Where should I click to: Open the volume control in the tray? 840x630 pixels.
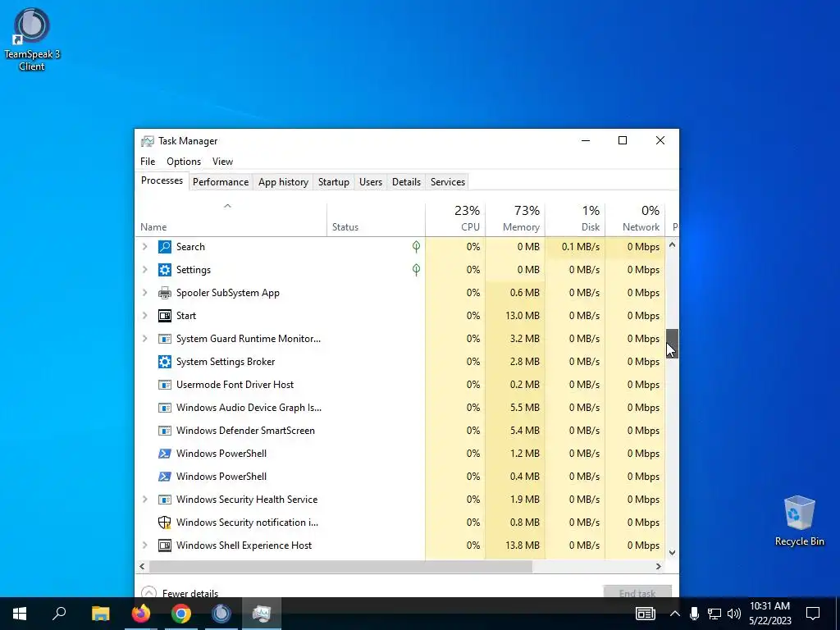tap(734, 614)
